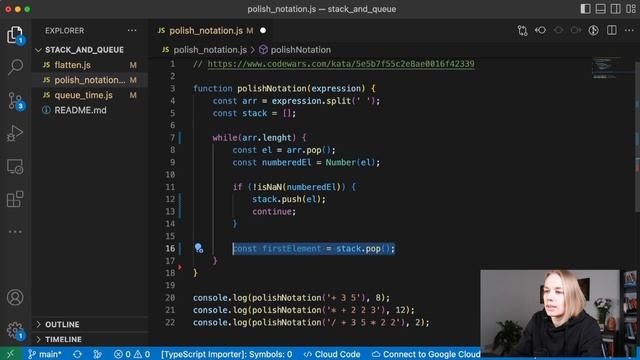This screenshot has width=640, height=360.
Task: Click the EXPLORER panel title
Action: (x=64, y=31)
